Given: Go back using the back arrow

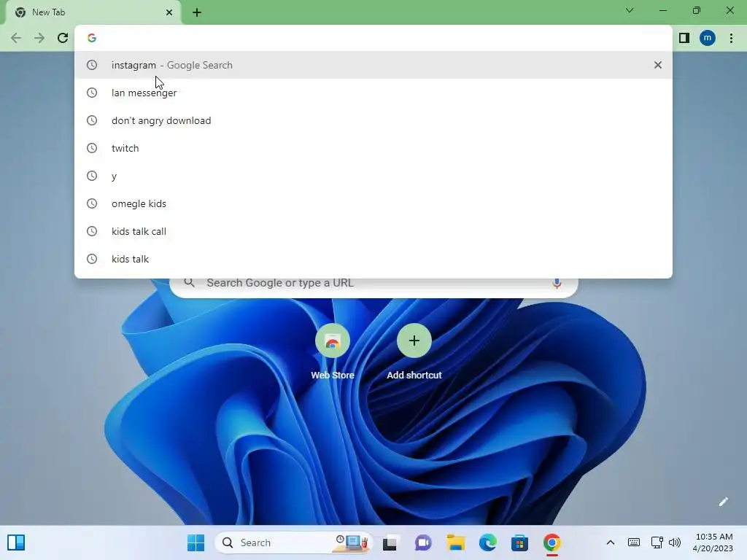Looking at the screenshot, I should pyautogui.click(x=16, y=38).
